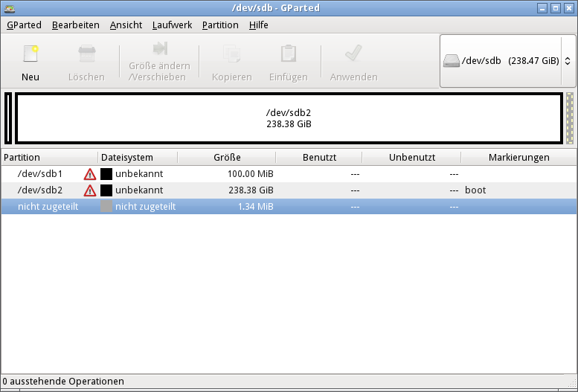Viewport: 578px width, 392px height.
Task: Open the Ansicht menu
Action: 126,25
